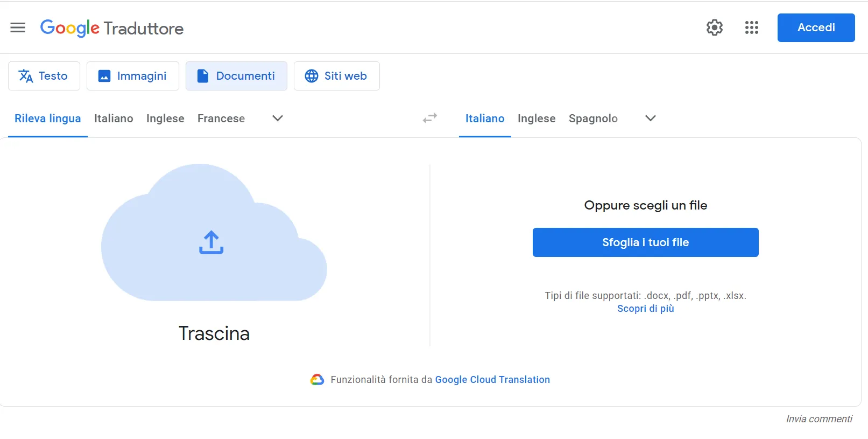This screenshot has height=439, width=868.
Task: Click the Accedi sign-in button
Action: (x=816, y=27)
